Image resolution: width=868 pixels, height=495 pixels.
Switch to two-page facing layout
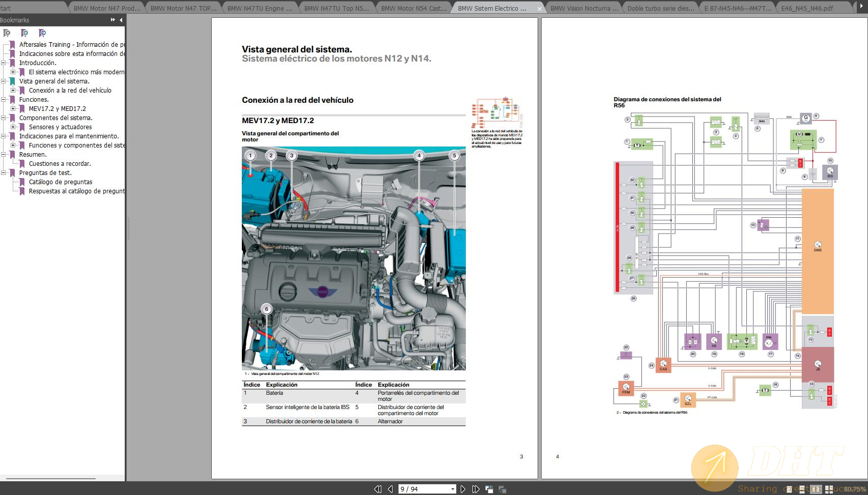click(816, 489)
